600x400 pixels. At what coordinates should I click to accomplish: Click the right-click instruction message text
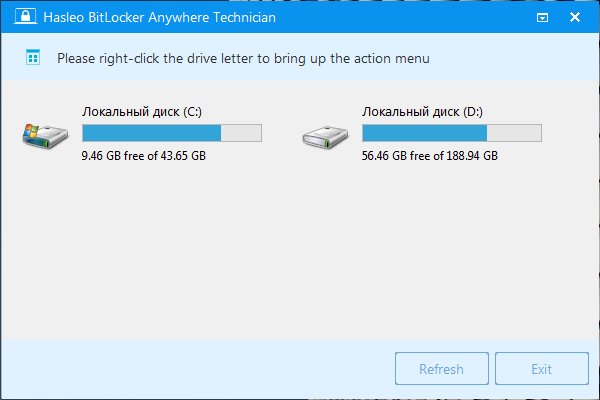click(243, 58)
